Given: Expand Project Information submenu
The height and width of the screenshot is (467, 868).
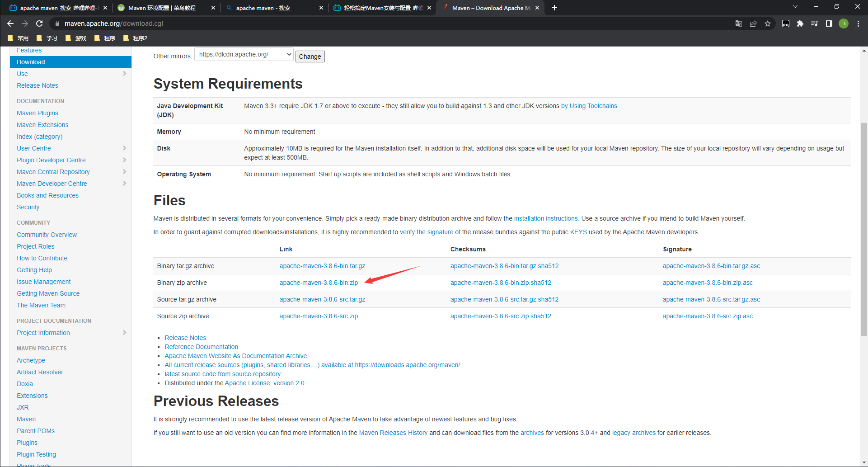Looking at the screenshot, I should [x=124, y=333].
